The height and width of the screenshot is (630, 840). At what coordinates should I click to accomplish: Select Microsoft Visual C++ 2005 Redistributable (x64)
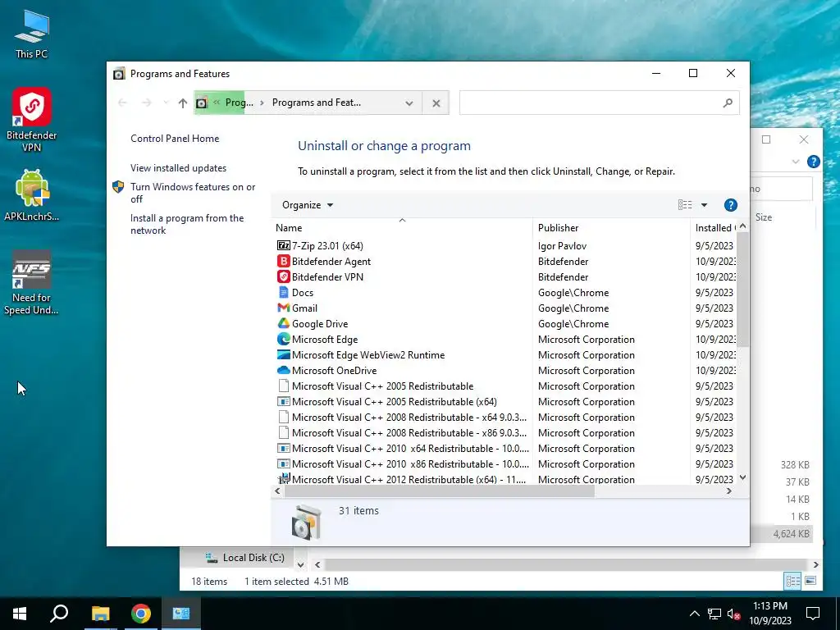pos(395,402)
